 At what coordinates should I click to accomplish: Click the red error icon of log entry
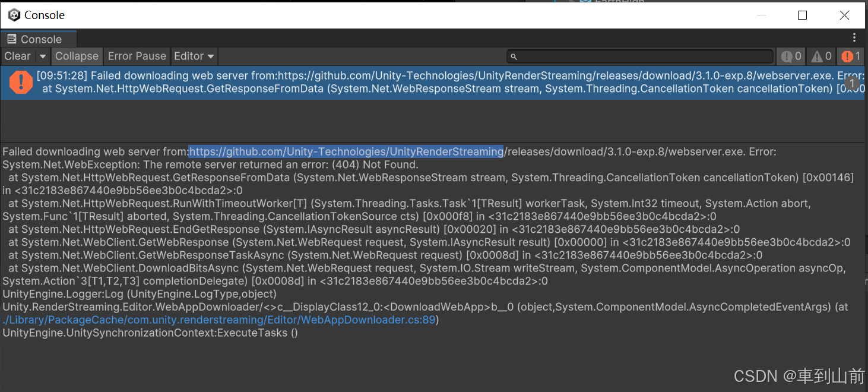(21, 83)
